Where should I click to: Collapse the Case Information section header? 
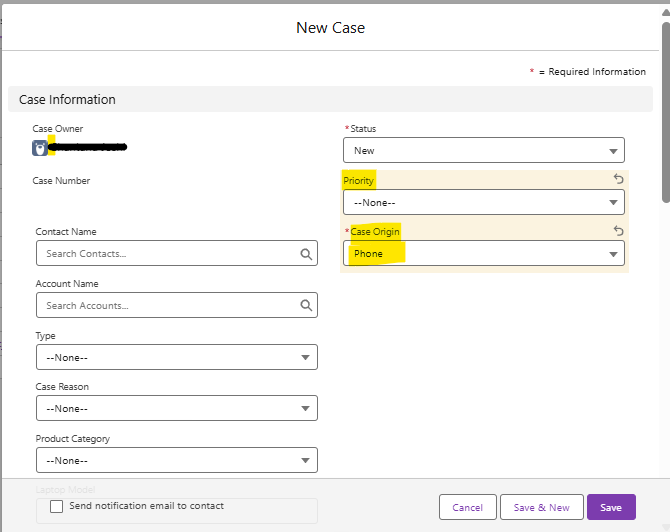[x=67, y=100]
